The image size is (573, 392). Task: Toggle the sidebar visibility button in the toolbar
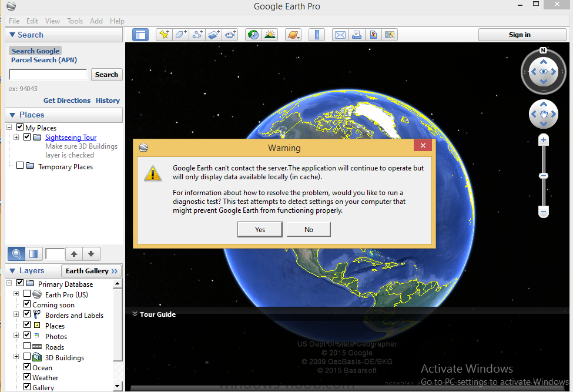tap(140, 35)
